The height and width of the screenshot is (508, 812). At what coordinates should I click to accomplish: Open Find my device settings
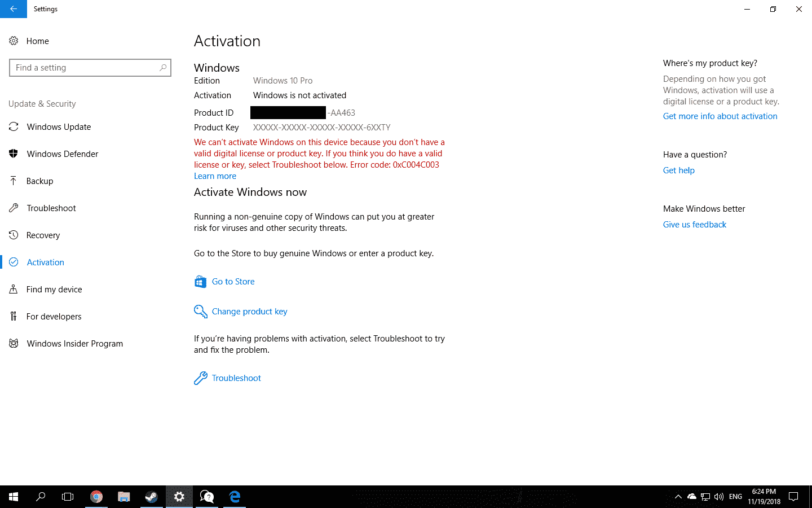54,290
